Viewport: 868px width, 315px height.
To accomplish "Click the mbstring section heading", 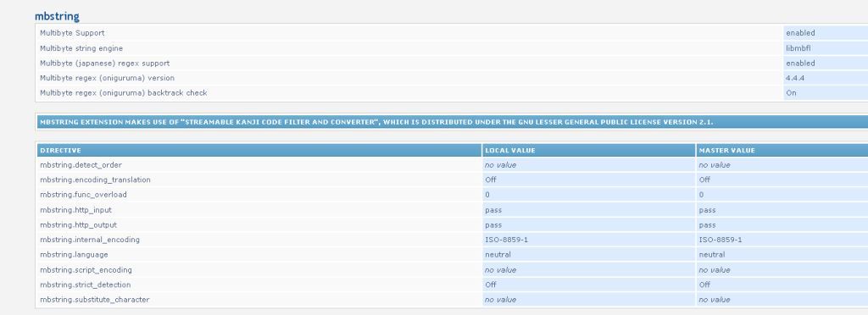I will click(x=57, y=16).
